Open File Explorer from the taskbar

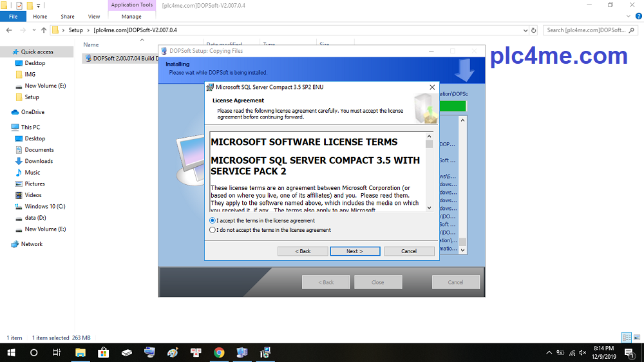pos(80,352)
